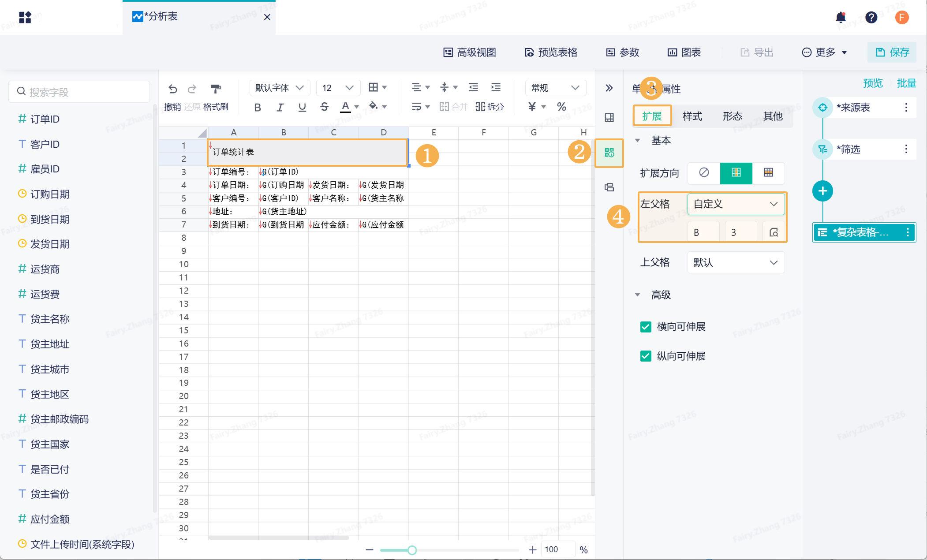Click the notification bell icon

[841, 17]
